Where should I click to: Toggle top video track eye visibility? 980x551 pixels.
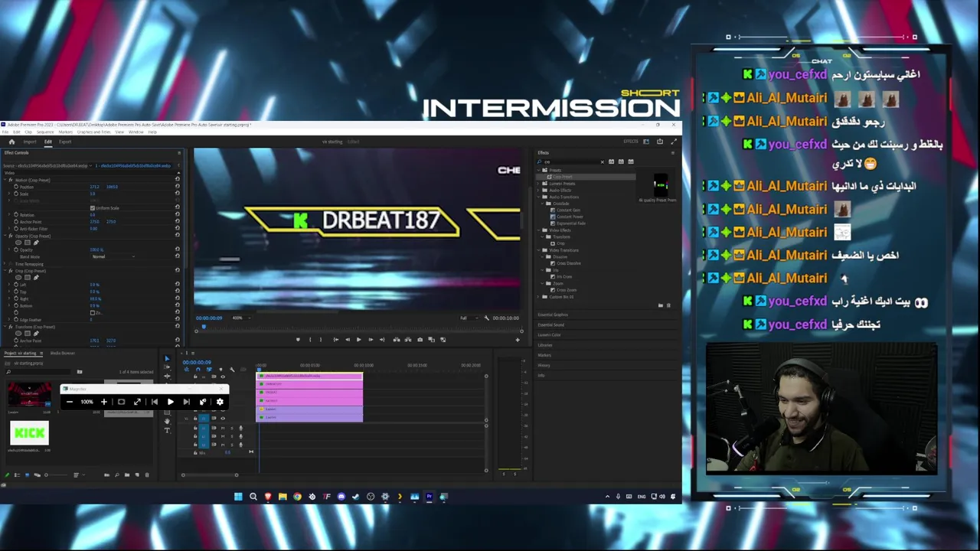click(x=223, y=377)
